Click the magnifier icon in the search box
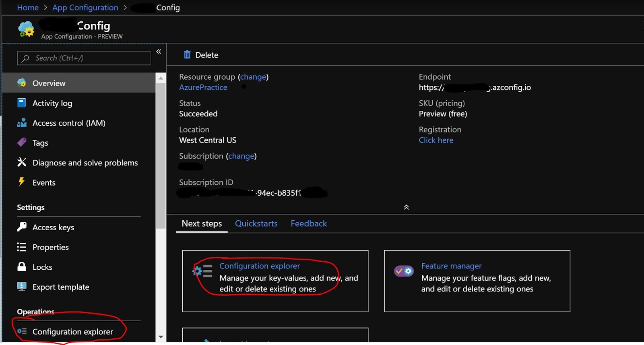Image resolution: width=644 pixels, height=345 pixels. [x=26, y=58]
